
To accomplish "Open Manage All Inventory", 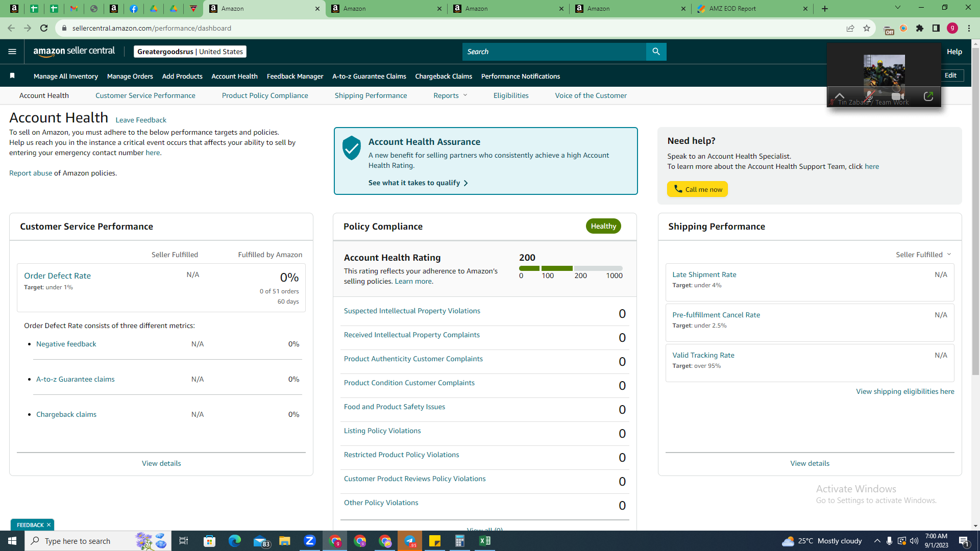I will [66, 76].
